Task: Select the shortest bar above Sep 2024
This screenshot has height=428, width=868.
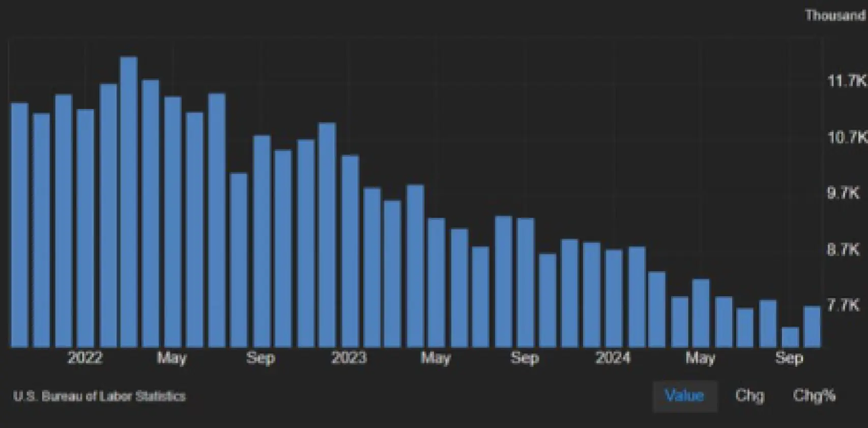Action: pos(790,337)
